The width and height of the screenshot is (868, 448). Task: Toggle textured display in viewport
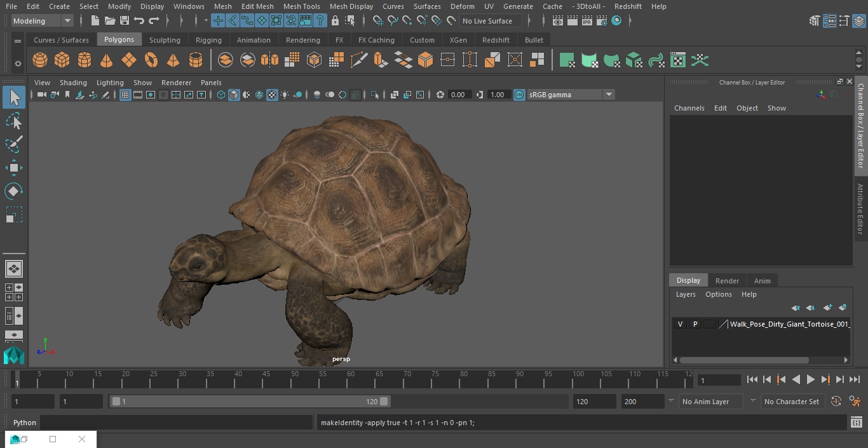272,95
